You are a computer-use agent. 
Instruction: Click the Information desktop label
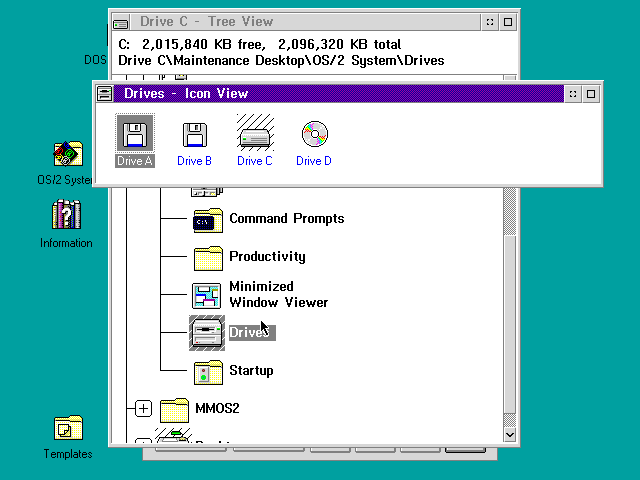click(x=66, y=243)
